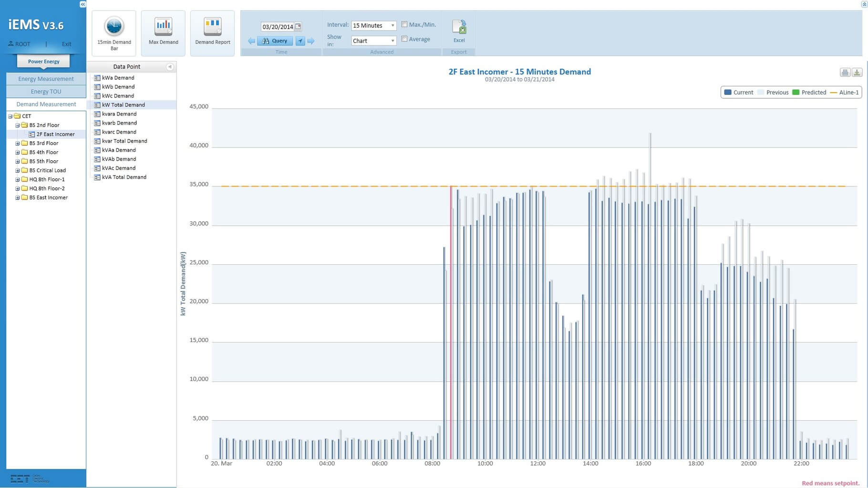This screenshot has height=488, width=868.
Task: Enable the Average checkbox
Action: (404, 39)
